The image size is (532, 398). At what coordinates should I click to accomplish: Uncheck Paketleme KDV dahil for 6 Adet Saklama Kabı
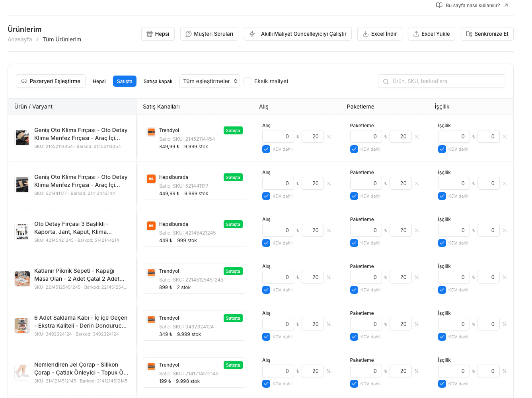(354, 337)
